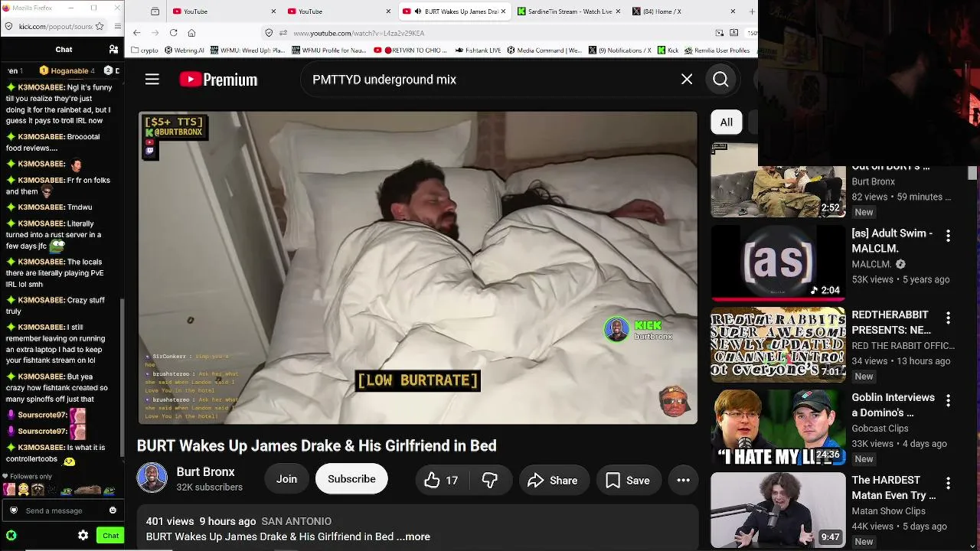Switch to the Home / X tab

point(683,11)
